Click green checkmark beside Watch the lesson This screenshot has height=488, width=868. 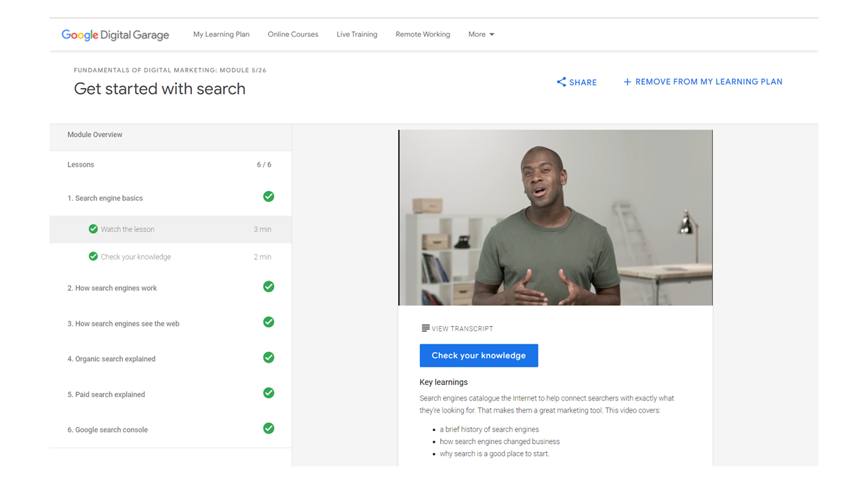pos(93,229)
